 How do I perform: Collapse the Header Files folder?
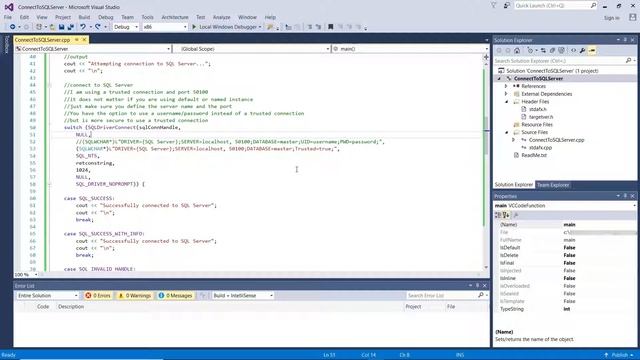coord(507,102)
